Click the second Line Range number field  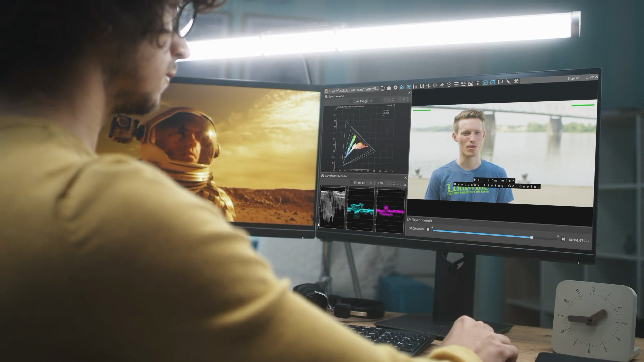pos(404,99)
